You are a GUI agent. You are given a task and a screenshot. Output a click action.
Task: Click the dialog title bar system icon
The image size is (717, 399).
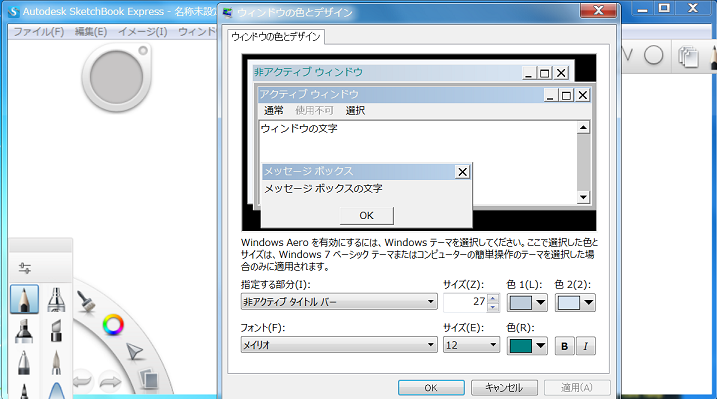point(227,12)
